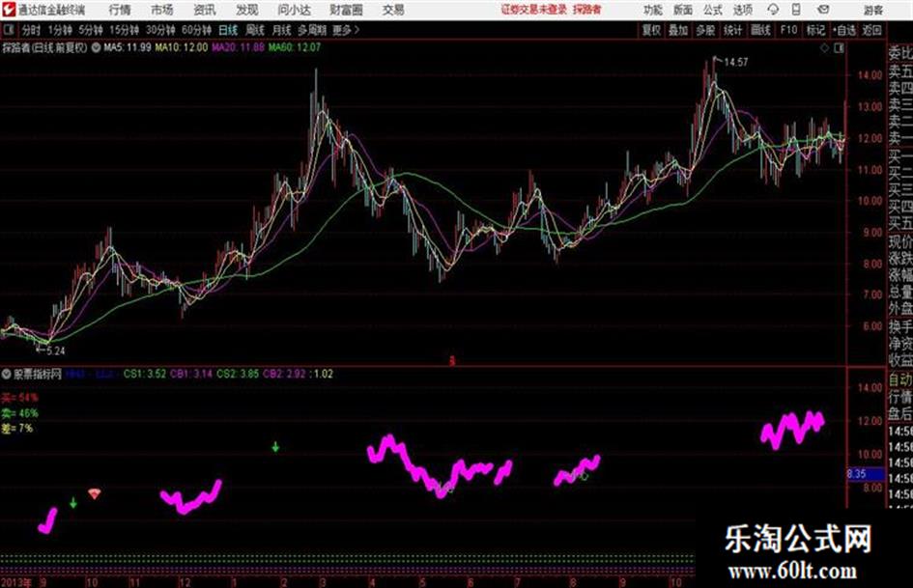913x588 pixels.
Task: Open the 发现 menu
Action: (x=247, y=10)
